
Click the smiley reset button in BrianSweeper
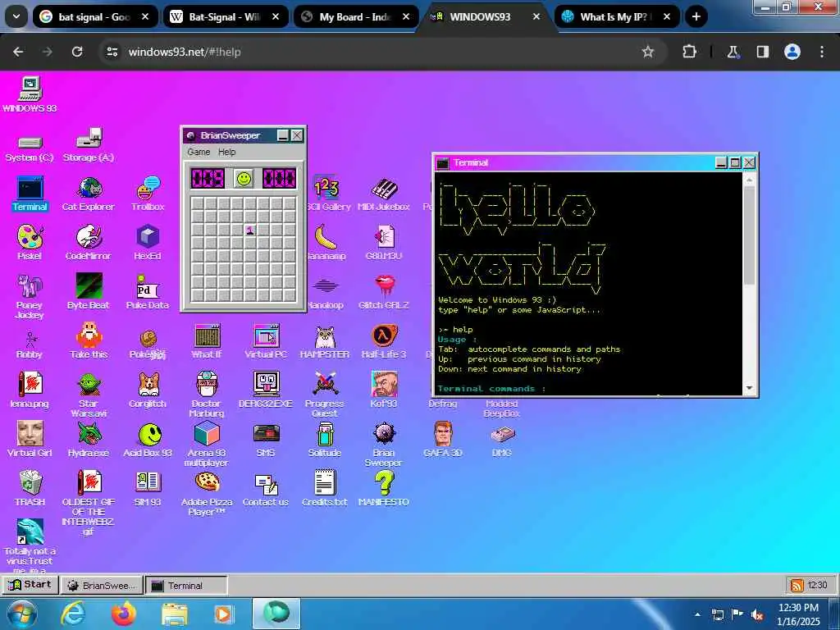pos(244,178)
